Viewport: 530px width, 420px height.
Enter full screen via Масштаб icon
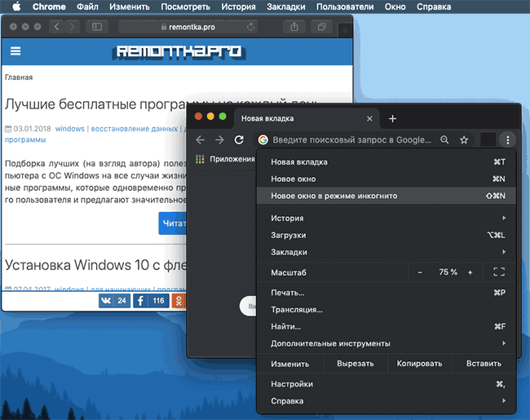(x=499, y=272)
